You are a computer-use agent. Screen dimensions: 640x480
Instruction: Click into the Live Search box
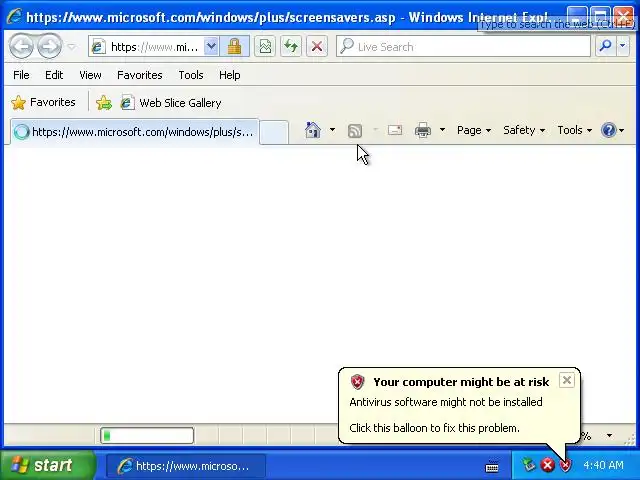point(463,47)
